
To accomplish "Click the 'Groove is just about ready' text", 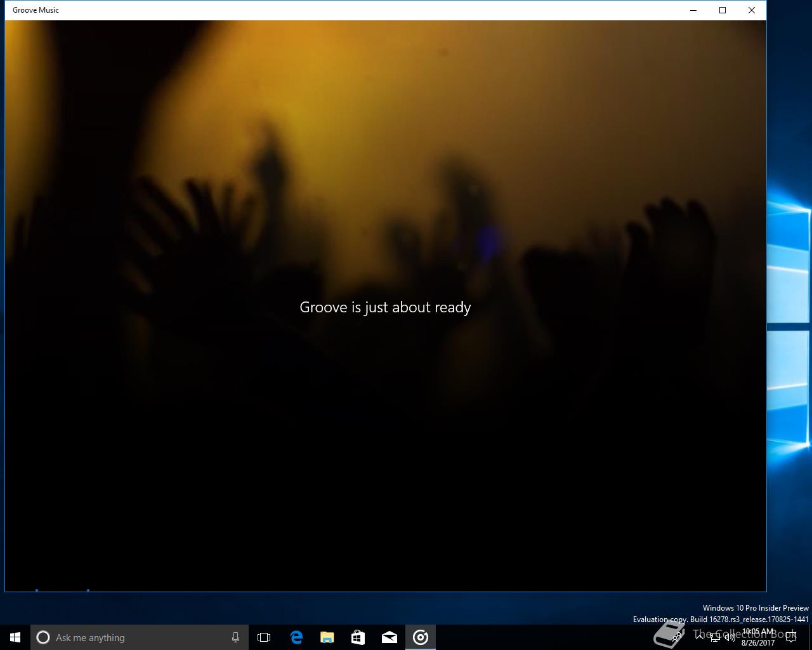I will (x=385, y=307).
